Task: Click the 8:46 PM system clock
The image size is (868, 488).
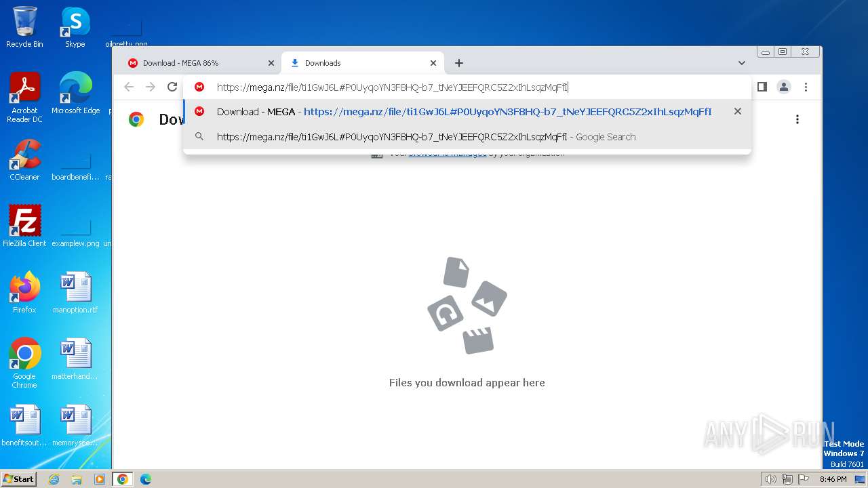Action: click(x=833, y=479)
